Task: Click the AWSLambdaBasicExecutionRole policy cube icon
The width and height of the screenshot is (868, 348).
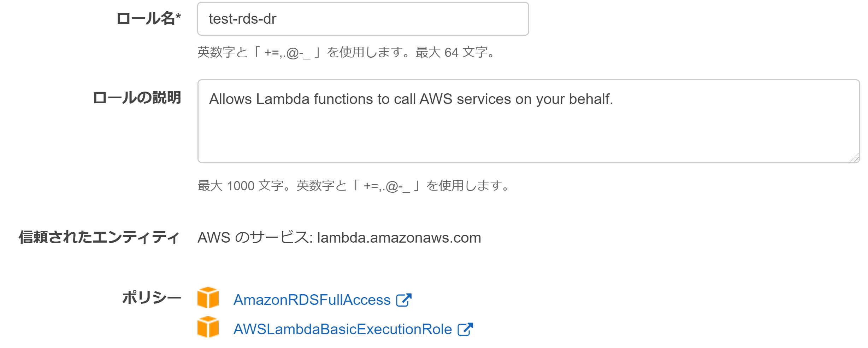Action: (208, 327)
